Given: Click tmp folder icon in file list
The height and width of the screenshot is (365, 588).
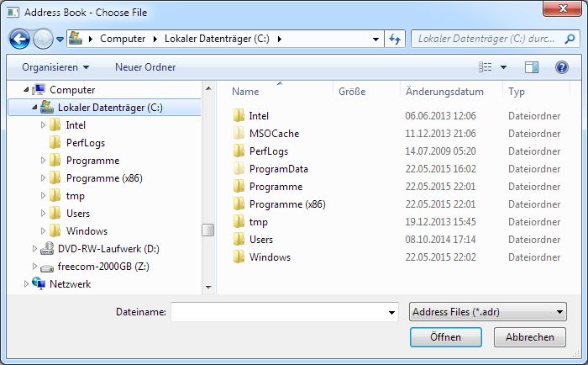Looking at the screenshot, I should click(239, 221).
